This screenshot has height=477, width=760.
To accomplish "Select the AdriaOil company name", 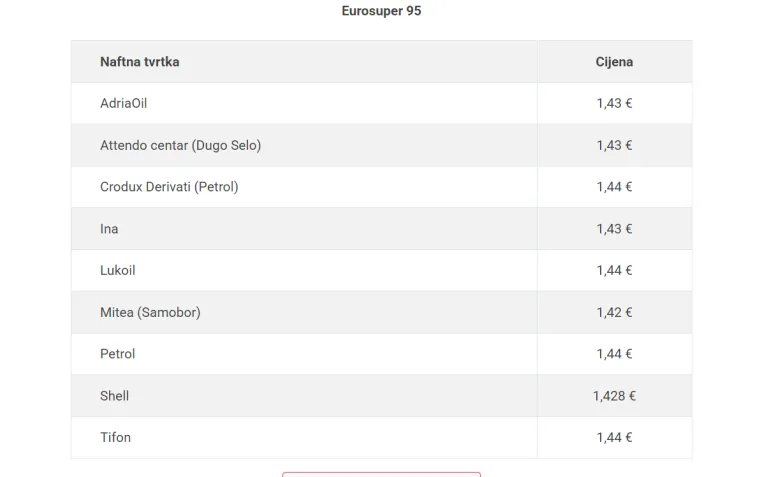I will [124, 103].
